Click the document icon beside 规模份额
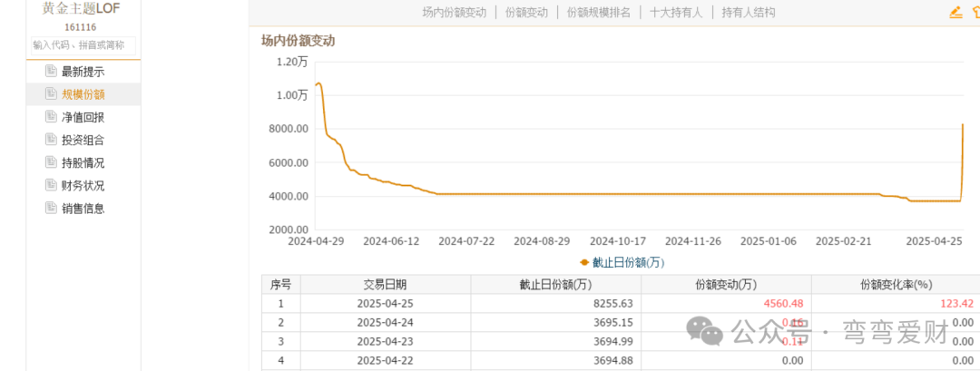This screenshot has height=371, width=980. [51, 93]
